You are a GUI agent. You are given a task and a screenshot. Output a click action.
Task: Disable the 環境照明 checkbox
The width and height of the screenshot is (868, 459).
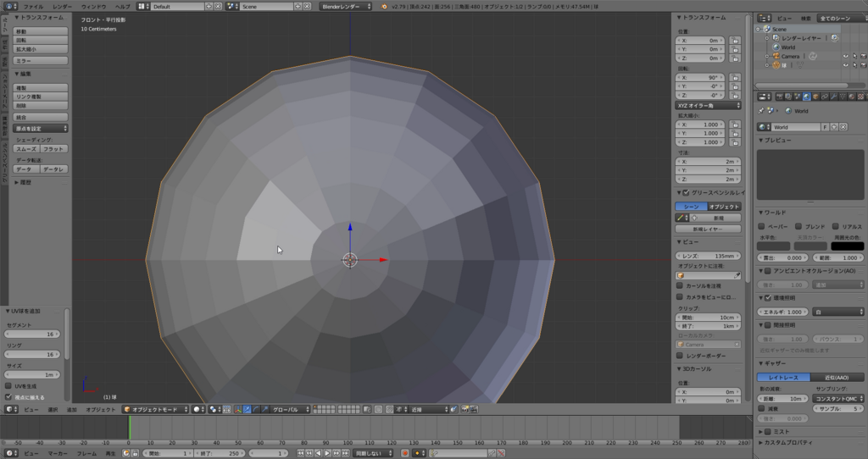click(x=768, y=298)
